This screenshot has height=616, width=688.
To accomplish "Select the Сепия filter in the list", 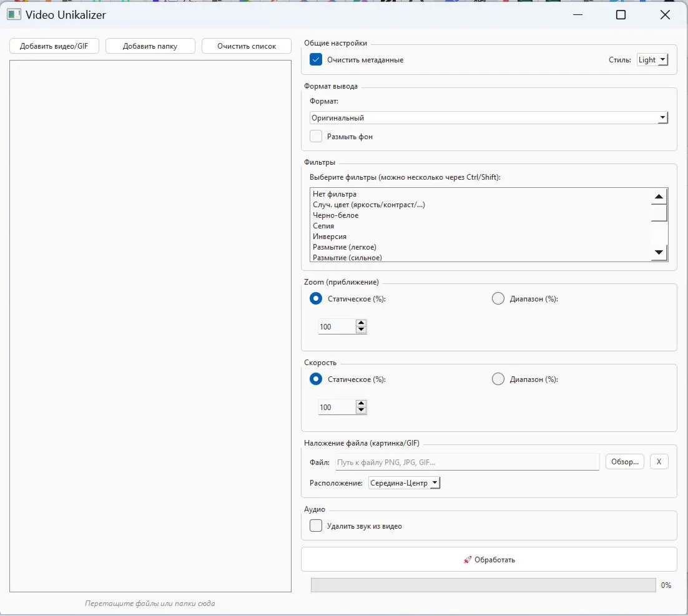I will (323, 226).
